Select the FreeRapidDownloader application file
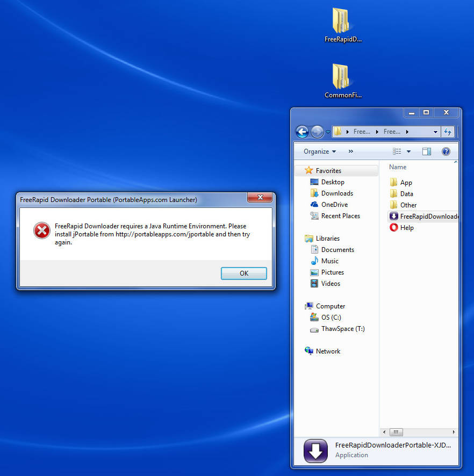 pyautogui.click(x=423, y=216)
